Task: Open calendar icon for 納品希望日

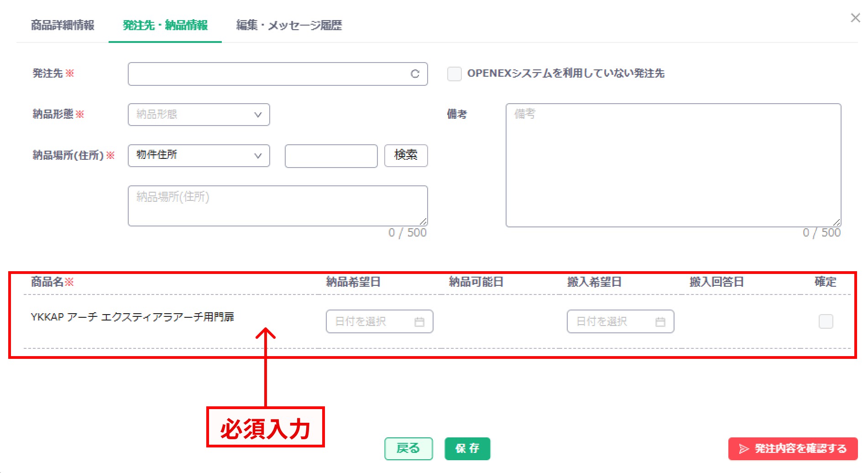Action: pyautogui.click(x=419, y=322)
